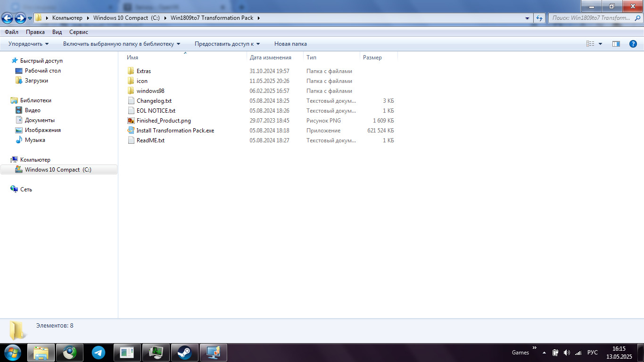This screenshot has height=362, width=644.
Task: Expand the Предоставить доступ к dropdown
Action: click(227, 44)
